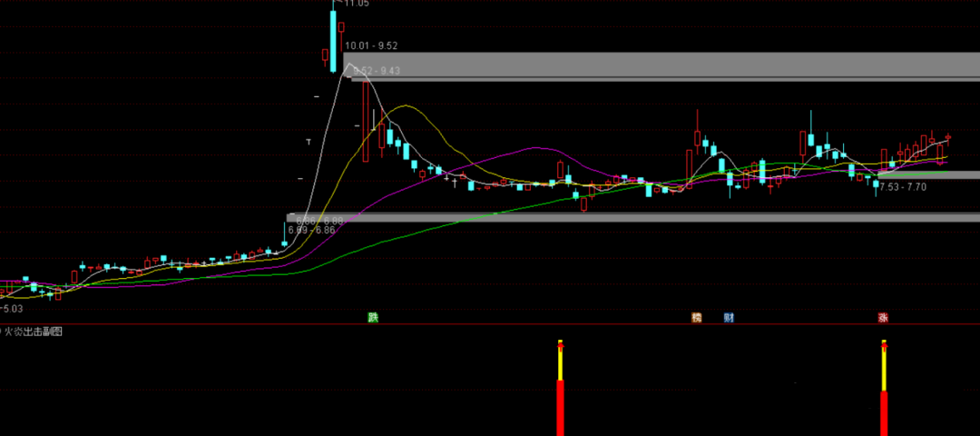Viewport: 980px width, 436px height.
Task: Click the red divider between main and sub chart
Action: point(490,324)
